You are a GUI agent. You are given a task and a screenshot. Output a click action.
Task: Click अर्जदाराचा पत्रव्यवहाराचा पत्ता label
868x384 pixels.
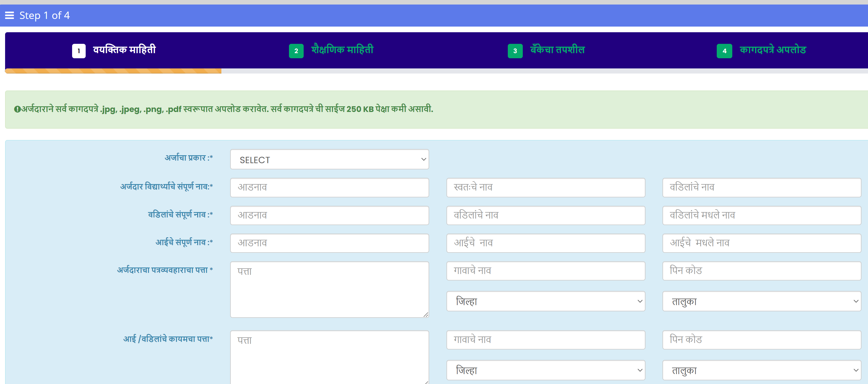point(165,270)
